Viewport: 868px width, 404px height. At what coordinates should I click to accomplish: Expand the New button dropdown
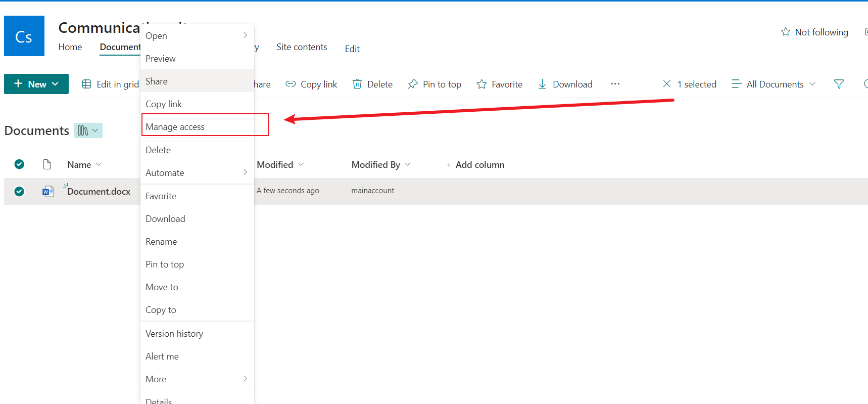click(55, 84)
